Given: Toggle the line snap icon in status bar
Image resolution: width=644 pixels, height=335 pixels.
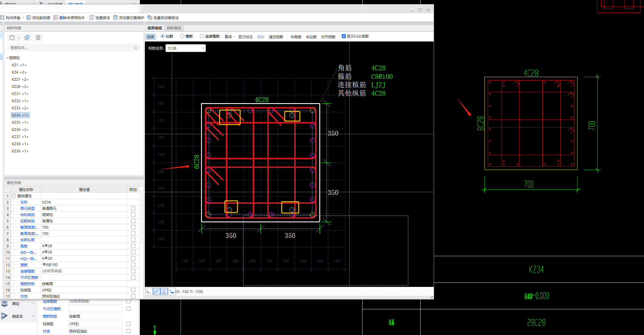Looking at the screenshot, I should pos(157,291).
